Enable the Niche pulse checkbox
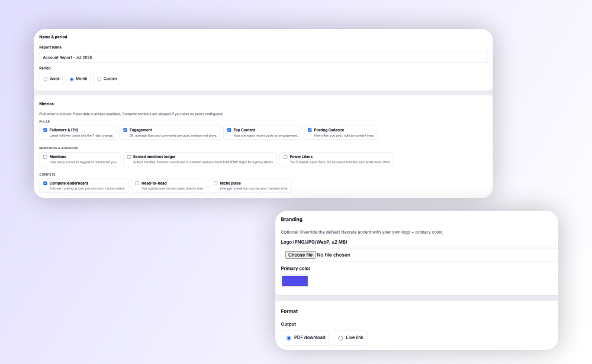592x364 pixels. click(215, 183)
